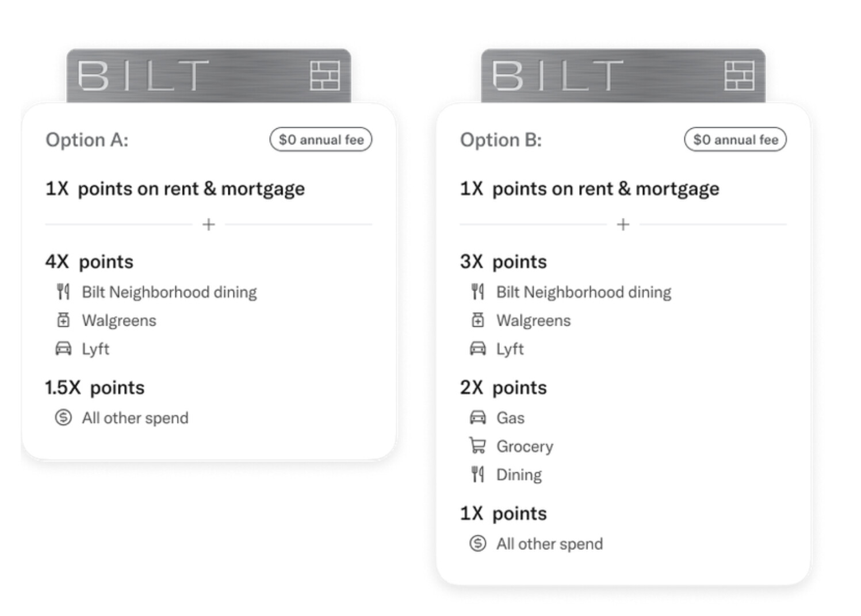Viewport: 861px width, 616px height.
Task: Select the Option A heading
Action: tap(87, 140)
